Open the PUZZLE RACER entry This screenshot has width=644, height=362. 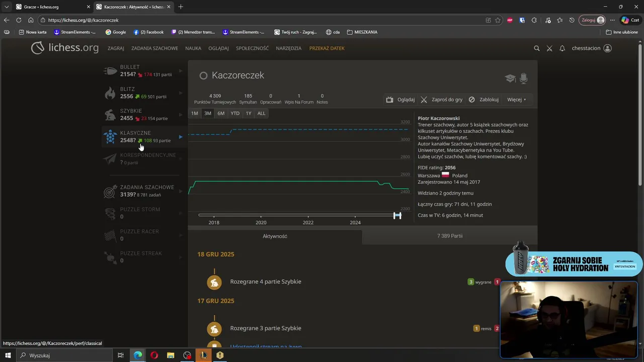click(x=143, y=235)
